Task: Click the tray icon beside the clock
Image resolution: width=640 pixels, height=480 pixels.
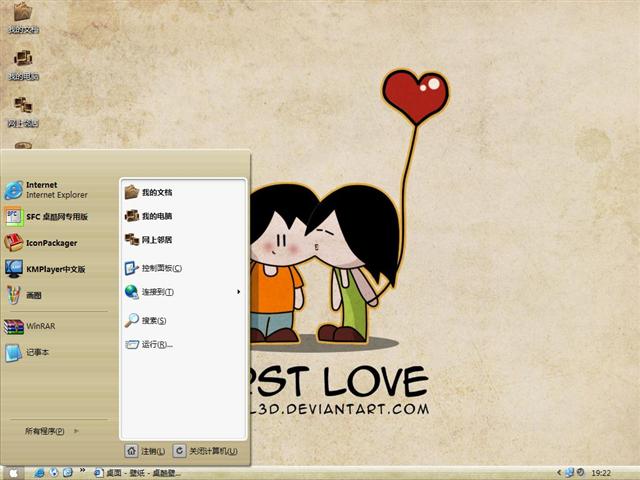Action: [x=581, y=473]
